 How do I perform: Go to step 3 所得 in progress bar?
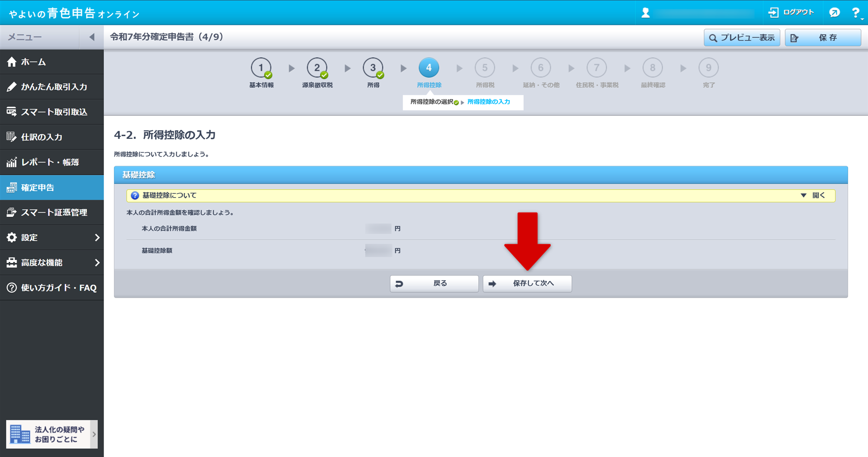coord(373,68)
